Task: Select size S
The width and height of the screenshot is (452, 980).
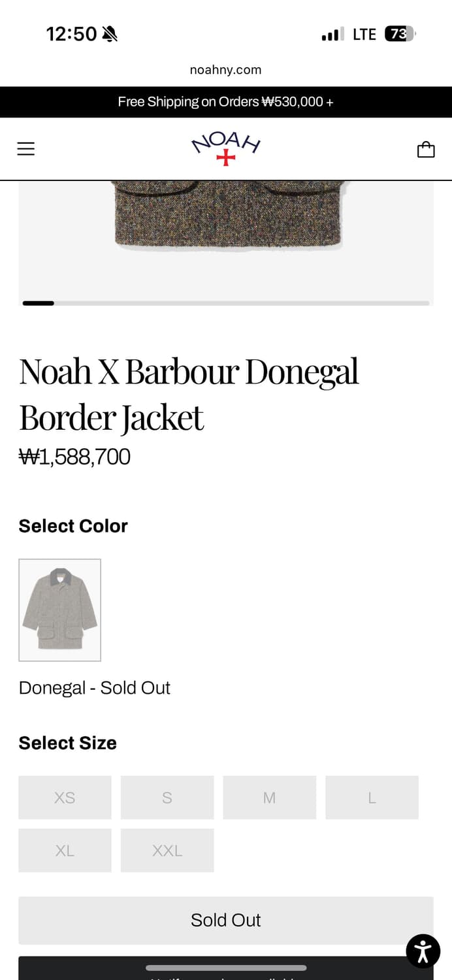Action: coord(167,797)
